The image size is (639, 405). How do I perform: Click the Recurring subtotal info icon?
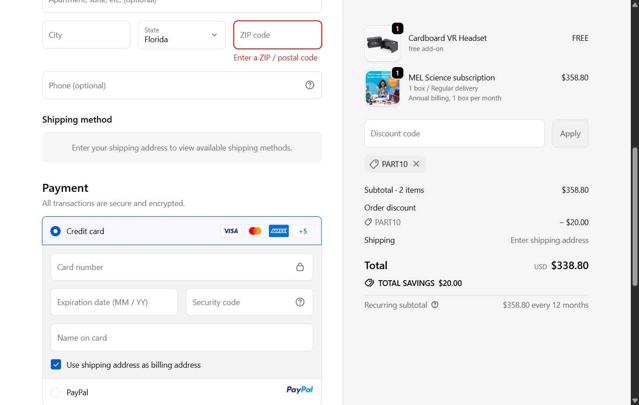435,305
